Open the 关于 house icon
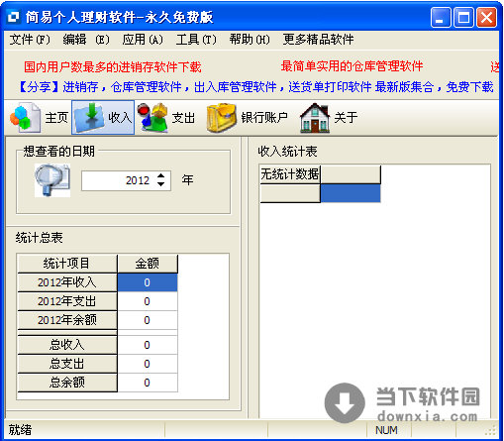This screenshot has height=441, width=504. point(329,118)
